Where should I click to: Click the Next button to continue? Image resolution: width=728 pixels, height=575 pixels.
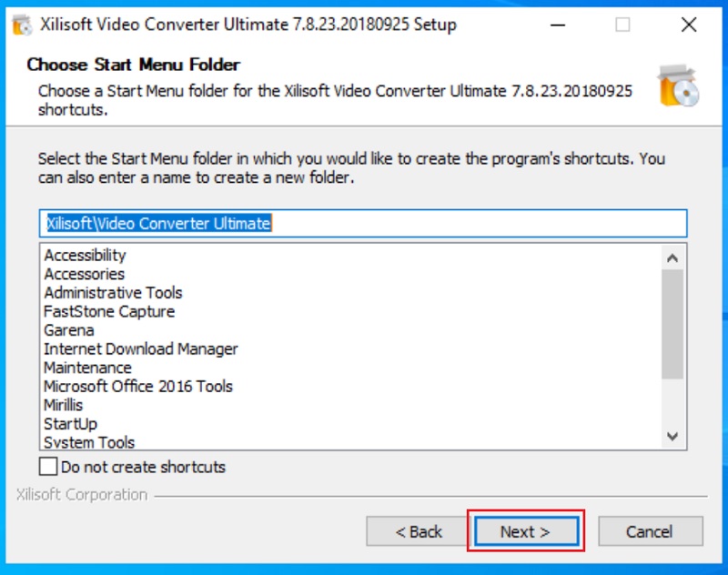[526, 532]
